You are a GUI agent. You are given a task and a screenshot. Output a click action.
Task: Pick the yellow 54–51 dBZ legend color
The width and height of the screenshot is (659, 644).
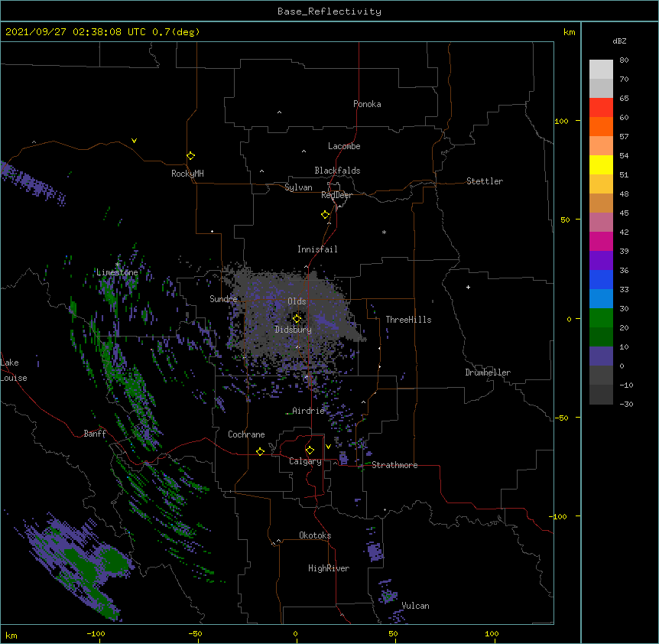coord(601,165)
